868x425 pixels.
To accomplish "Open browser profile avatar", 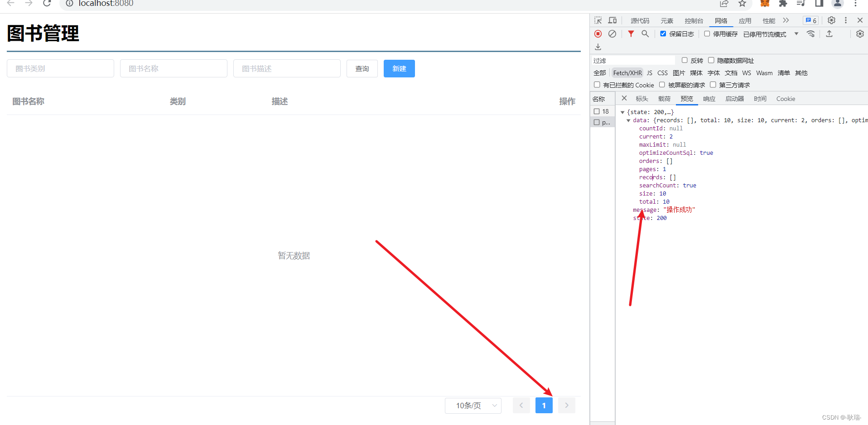I will click(838, 4).
